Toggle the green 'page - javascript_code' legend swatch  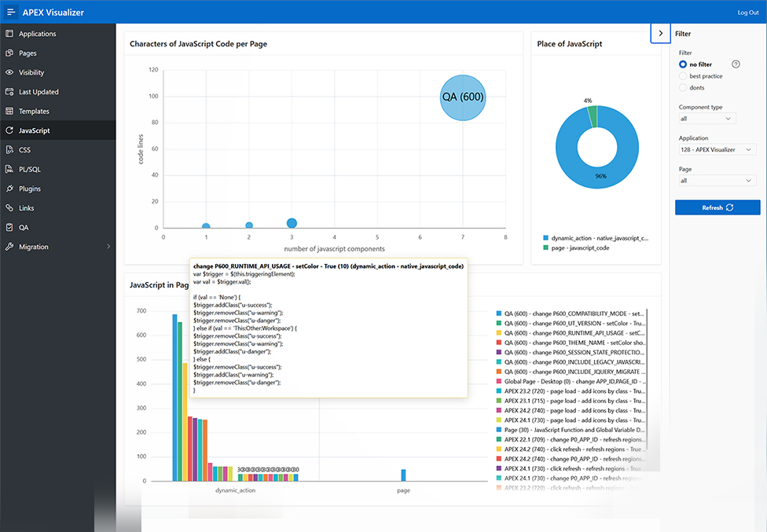[x=545, y=248]
